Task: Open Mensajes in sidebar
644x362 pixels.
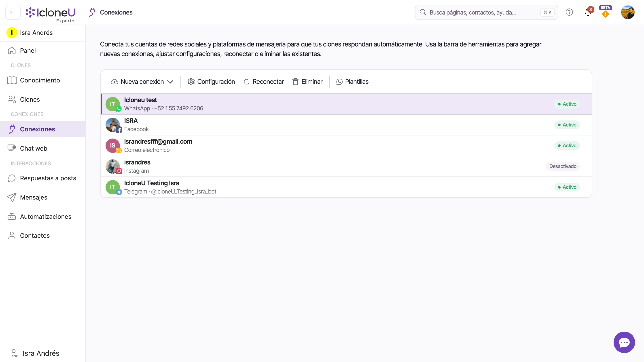Action: click(x=43, y=197)
